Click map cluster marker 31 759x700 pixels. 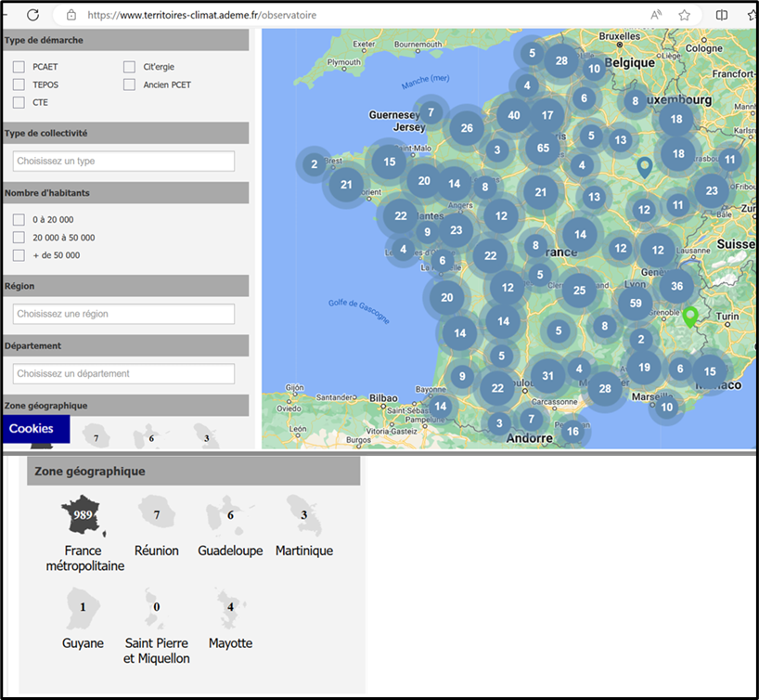coord(547,375)
